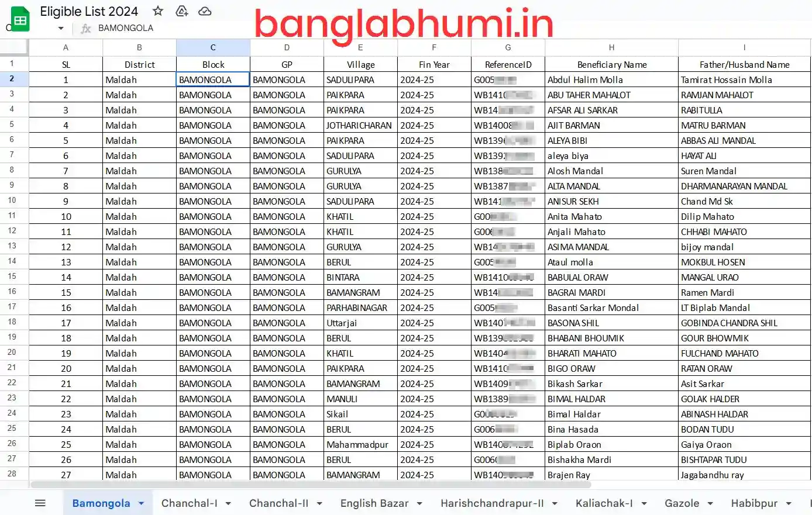Viewport: 812px width, 515px height.
Task: Select column F header
Action: [434, 47]
